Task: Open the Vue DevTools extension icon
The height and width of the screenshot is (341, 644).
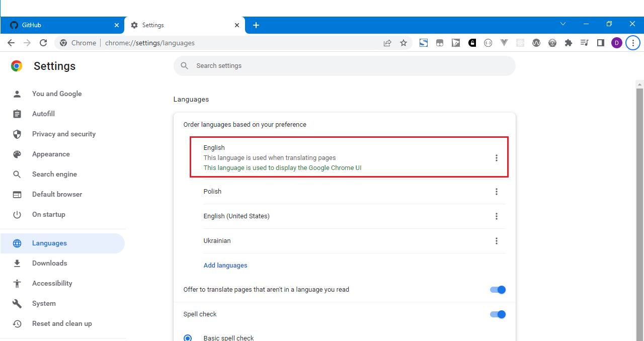Action: pos(504,43)
